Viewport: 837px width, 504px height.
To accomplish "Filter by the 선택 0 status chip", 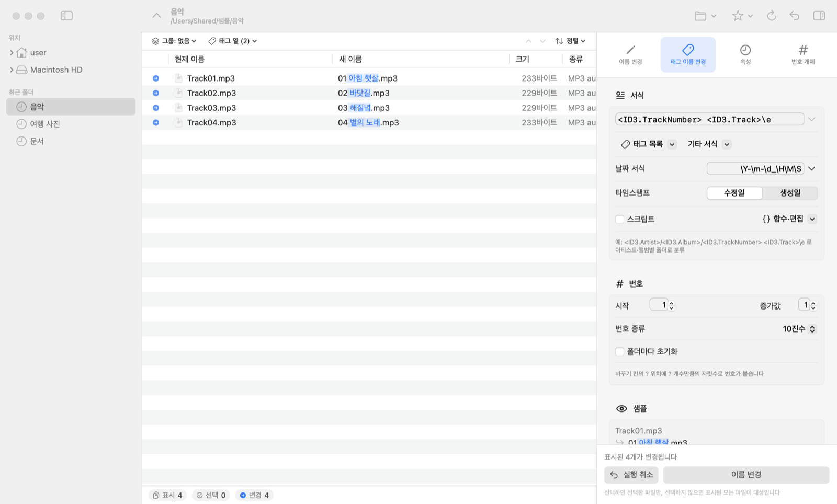I will 211,495.
